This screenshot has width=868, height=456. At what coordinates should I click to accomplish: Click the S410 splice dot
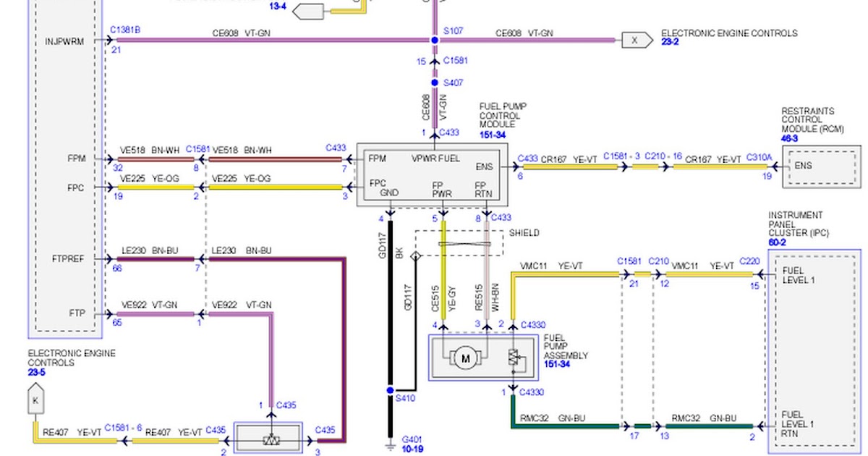tap(391, 389)
